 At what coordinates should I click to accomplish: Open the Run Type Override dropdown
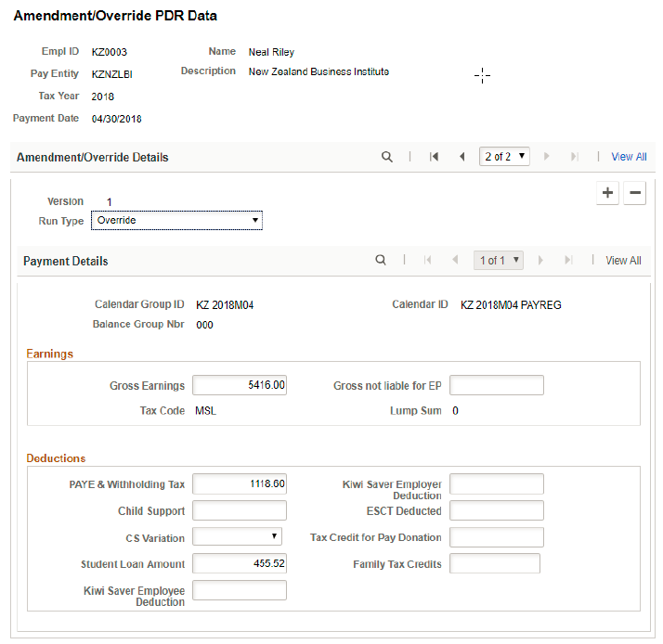point(176,220)
